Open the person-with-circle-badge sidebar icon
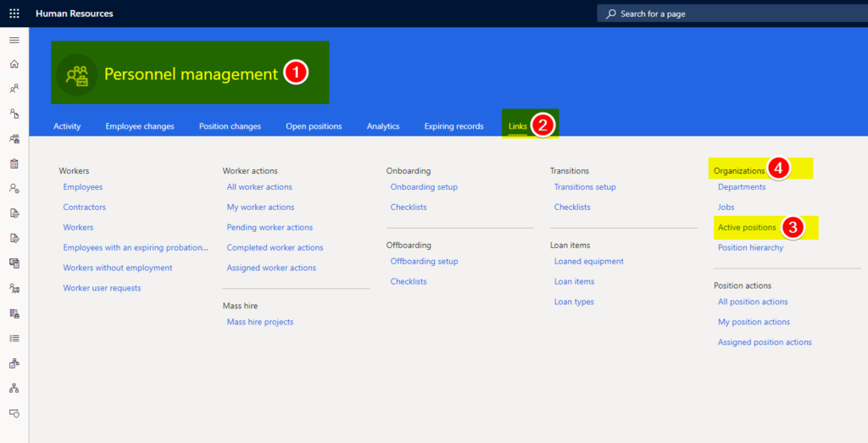Image resolution: width=868 pixels, height=443 pixels. 14,189
